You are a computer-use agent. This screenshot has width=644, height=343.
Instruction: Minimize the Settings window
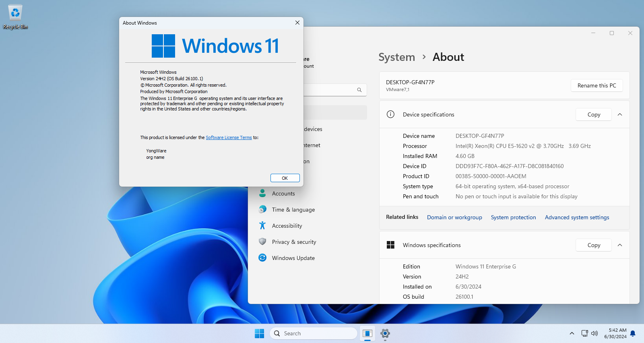click(593, 33)
